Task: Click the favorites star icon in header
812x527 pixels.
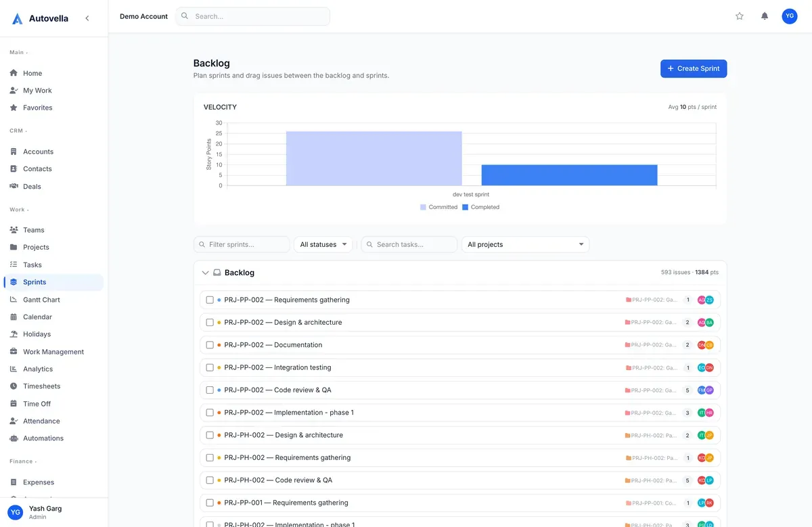Action: [x=740, y=16]
